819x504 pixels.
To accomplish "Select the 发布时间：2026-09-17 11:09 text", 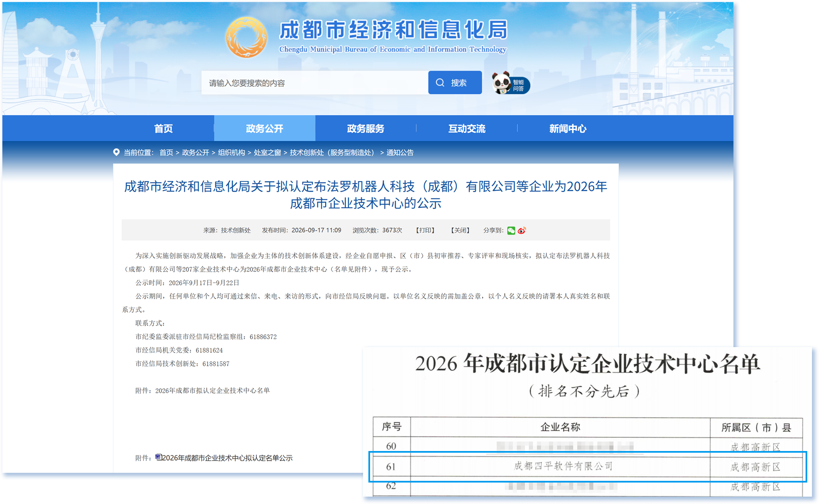I will click(x=301, y=230).
